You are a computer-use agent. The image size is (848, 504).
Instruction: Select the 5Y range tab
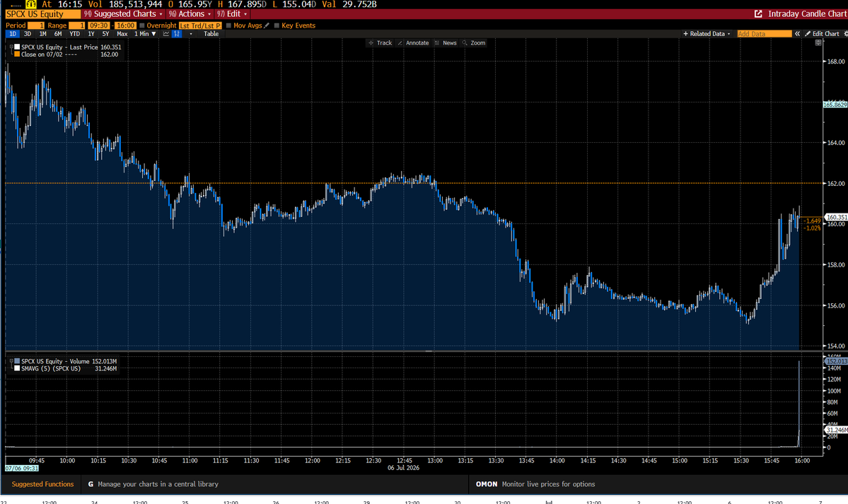click(x=105, y=33)
